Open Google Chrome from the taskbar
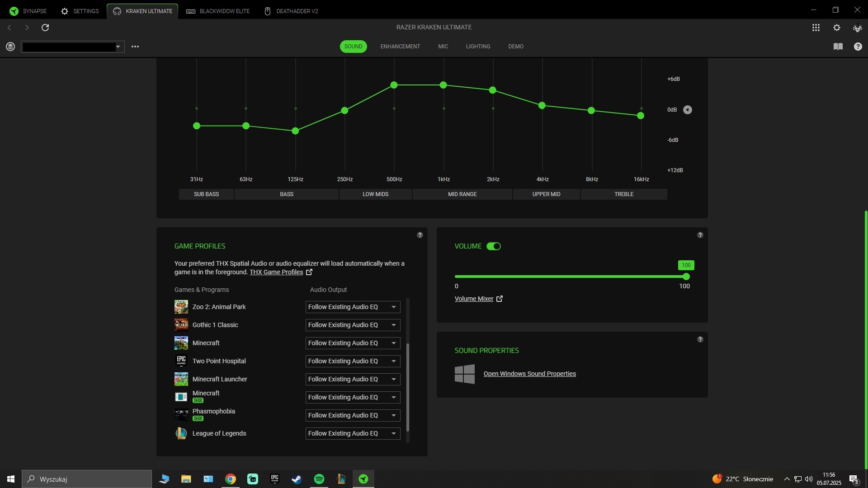 click(231, 479)
